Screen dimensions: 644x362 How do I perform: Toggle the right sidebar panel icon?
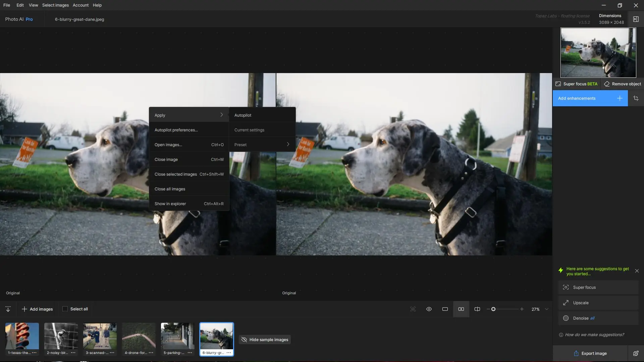(636, 19)
